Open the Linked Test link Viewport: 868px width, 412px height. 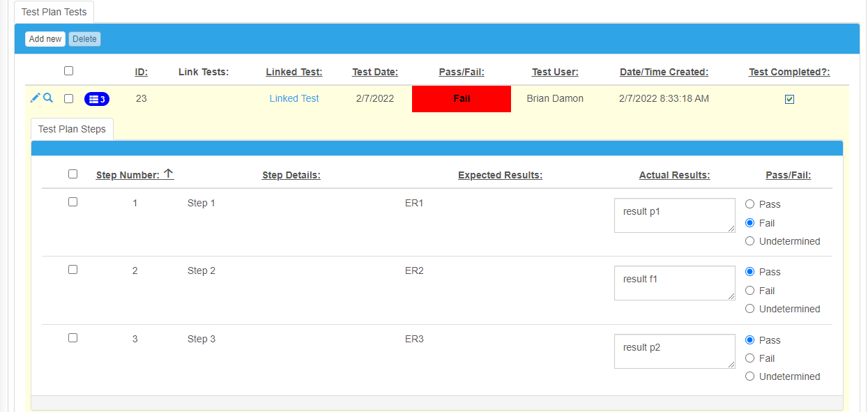294,98
